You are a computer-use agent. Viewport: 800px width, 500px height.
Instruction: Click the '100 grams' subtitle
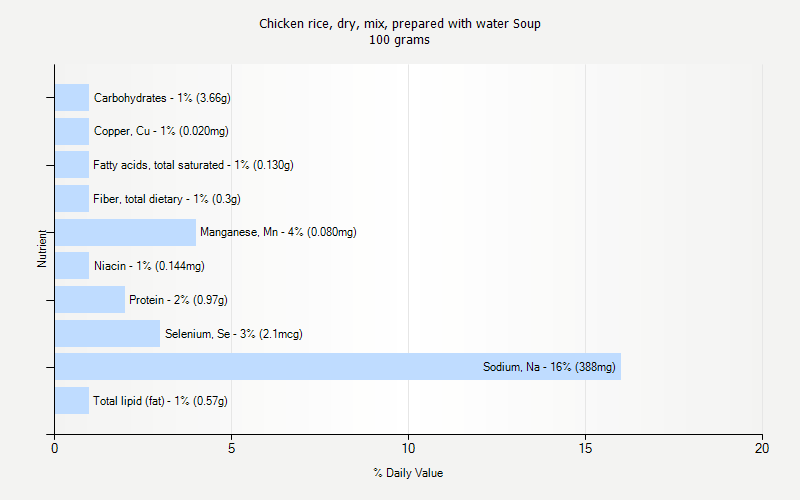(400, 40)
